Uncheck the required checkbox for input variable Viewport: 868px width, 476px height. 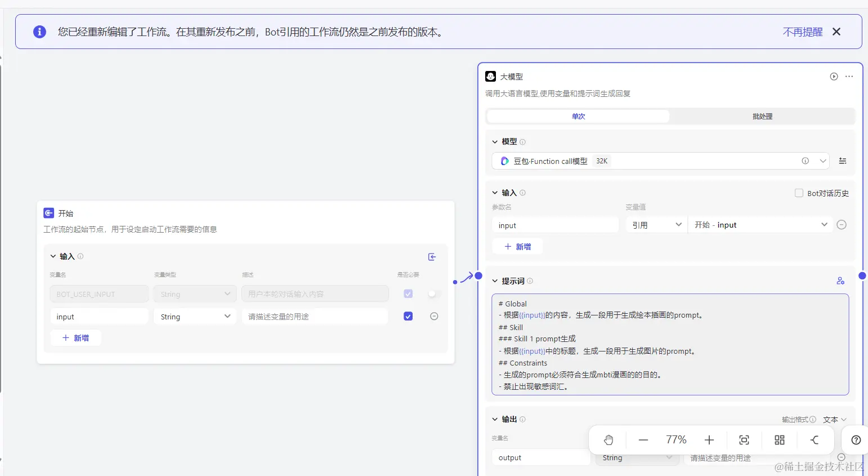(x=408, y=316)
